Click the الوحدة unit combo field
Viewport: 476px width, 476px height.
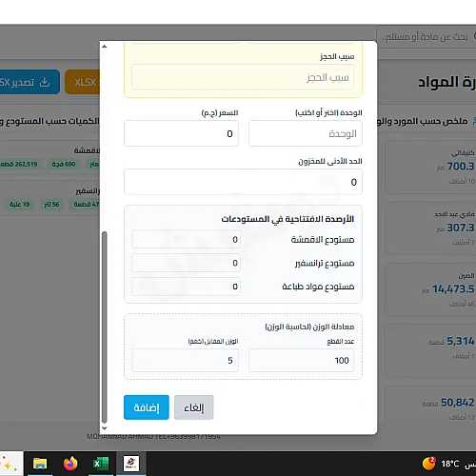[306, 133]
